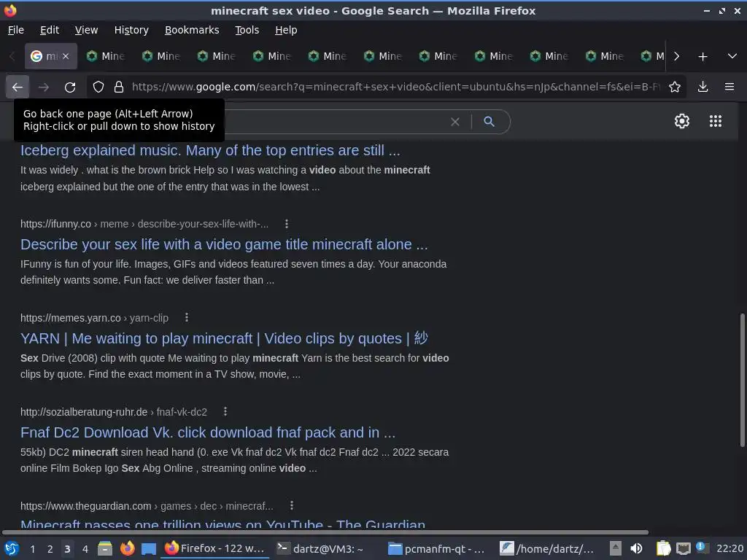This screenshot has width=747, height=560.
Task: Open the Tools menu
Action: tap(247, 30)
